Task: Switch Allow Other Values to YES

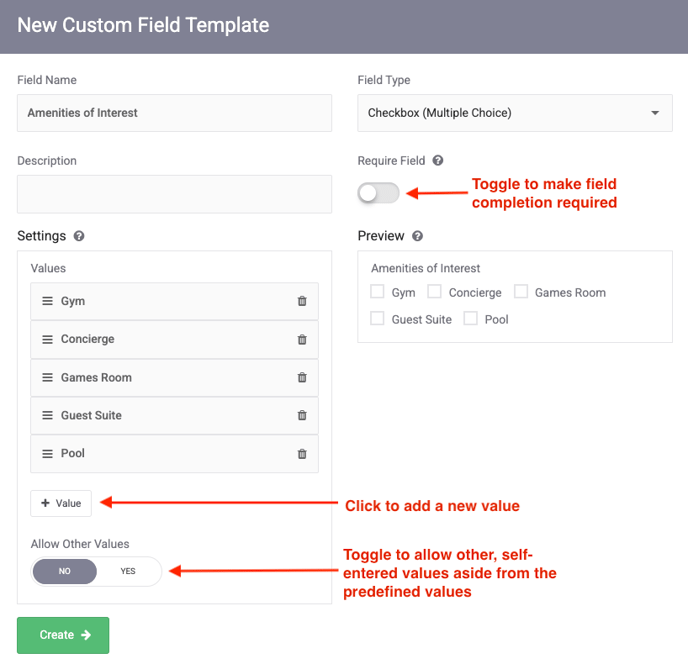Action: [128, 571]
